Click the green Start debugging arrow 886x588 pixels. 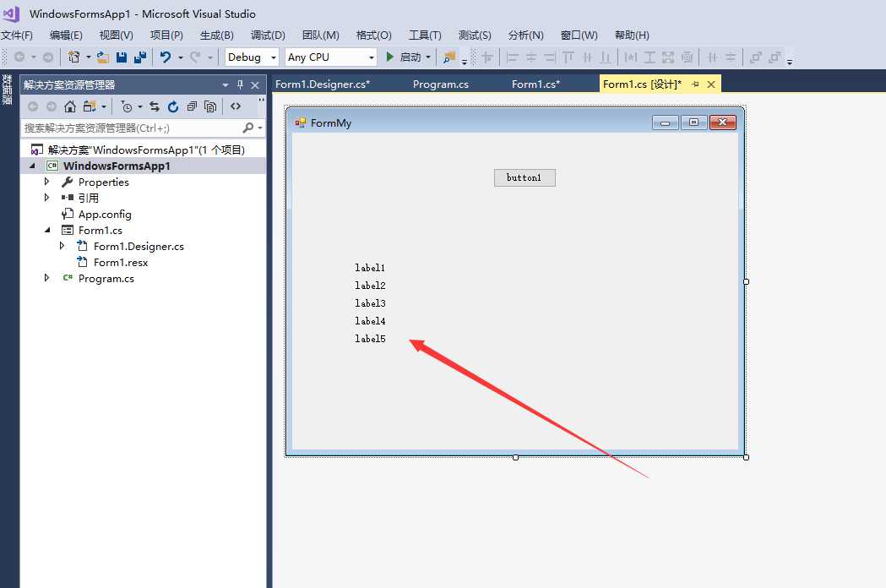point(389,57)
